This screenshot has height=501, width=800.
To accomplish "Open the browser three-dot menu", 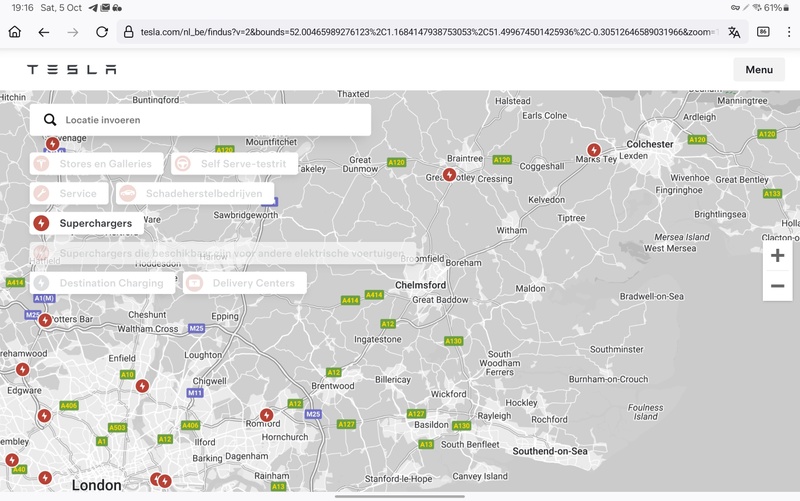I will 789,32.
